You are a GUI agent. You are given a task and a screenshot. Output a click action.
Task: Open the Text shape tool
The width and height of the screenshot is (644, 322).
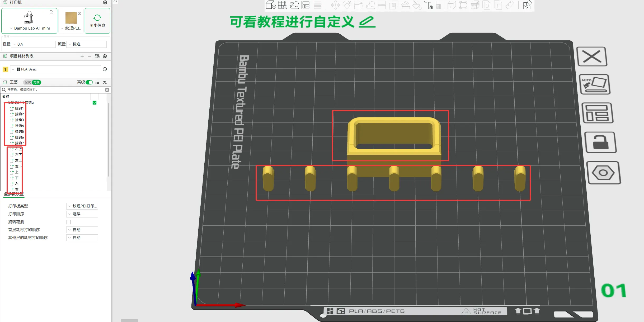pos(428,5)
